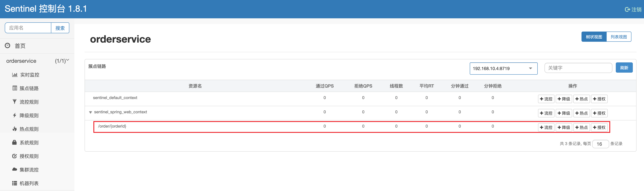644x191 pixels.
Task: Navigate to 集群流控
Action: click(x=29, y=170)
